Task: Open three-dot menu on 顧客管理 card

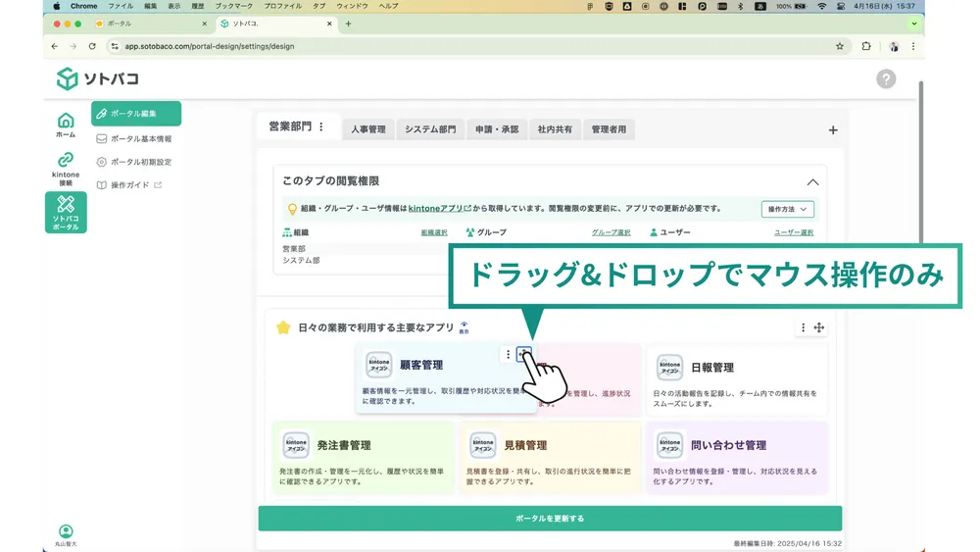Action: [508, 354]
